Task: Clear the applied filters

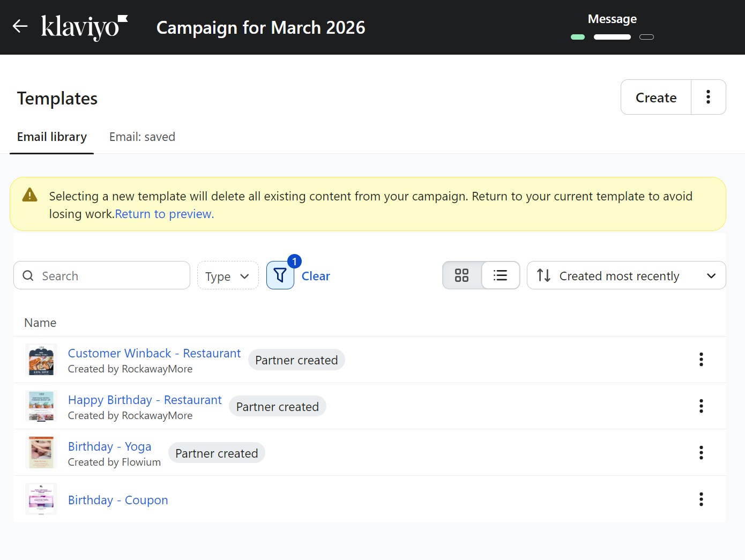Action: [316, 276]
